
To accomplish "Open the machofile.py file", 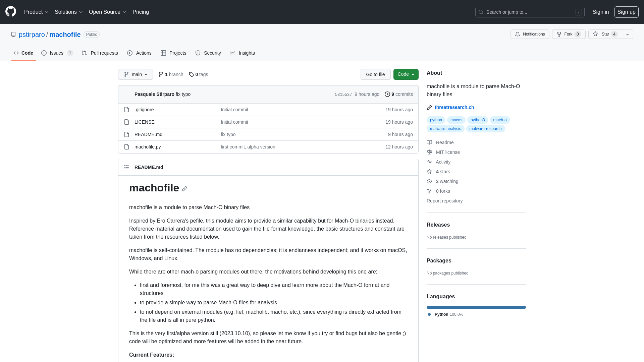I will click(x=148, y=147).
